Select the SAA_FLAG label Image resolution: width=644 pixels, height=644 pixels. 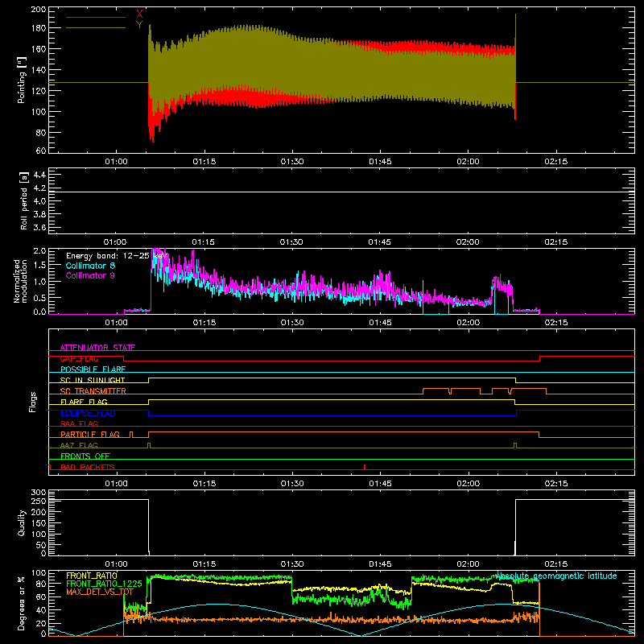[x=79, y=423]
